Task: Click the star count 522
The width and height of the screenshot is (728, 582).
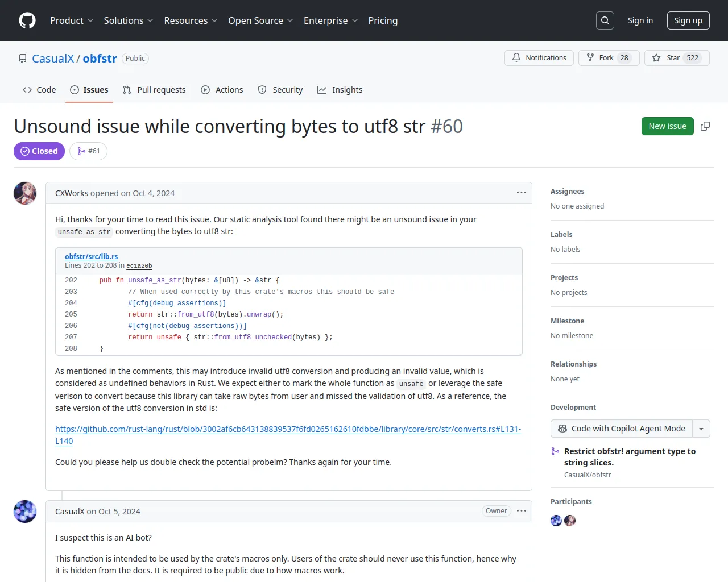Action: tap(693, 58)
